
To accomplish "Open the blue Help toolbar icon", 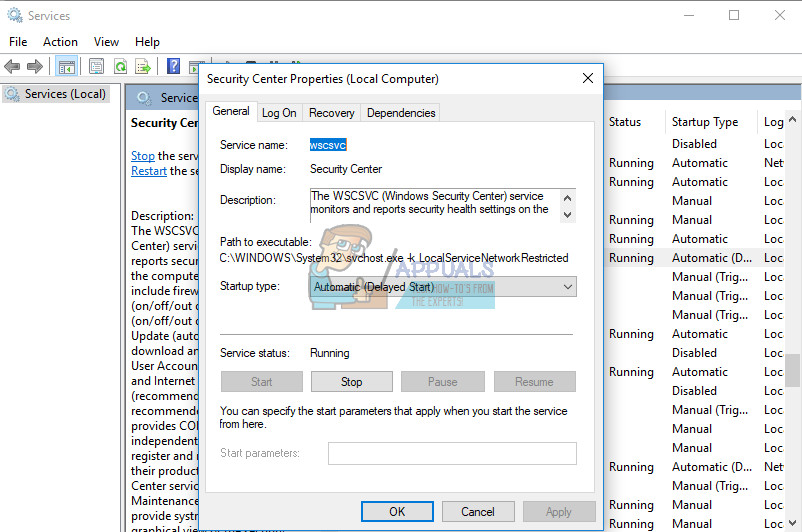I will [174, 66].
